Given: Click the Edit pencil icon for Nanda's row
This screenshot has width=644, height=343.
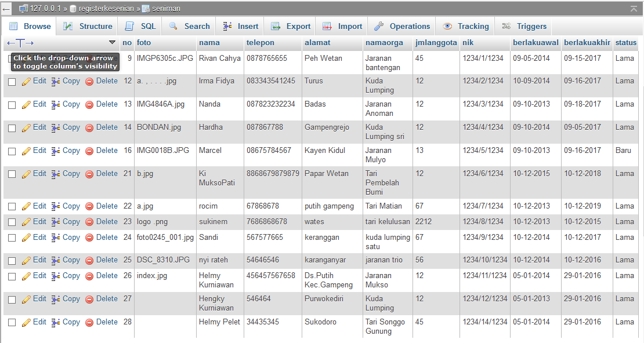Looking at the screenshot, I should click(x=26, y=104).
